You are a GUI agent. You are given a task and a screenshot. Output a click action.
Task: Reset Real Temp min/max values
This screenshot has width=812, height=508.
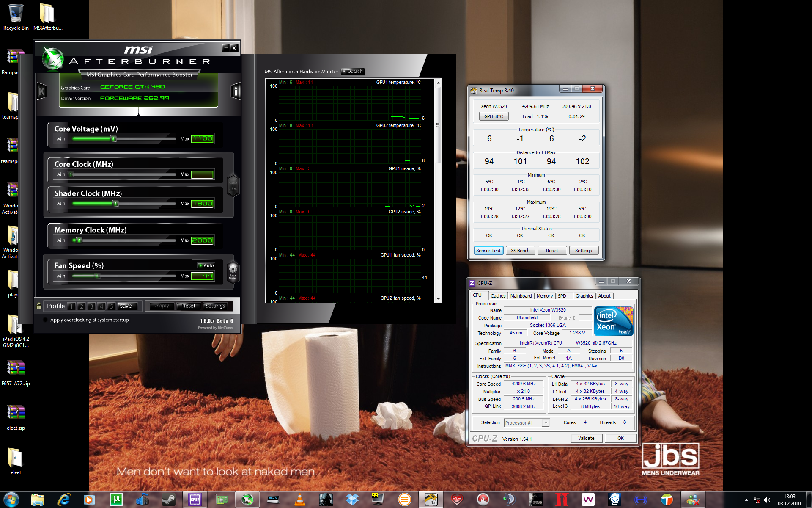click(552, 251)
